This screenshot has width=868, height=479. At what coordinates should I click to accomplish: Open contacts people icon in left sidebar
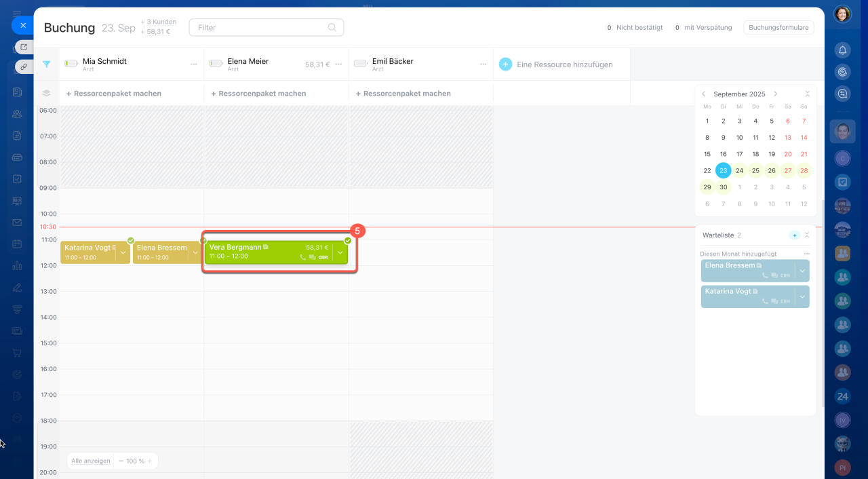(x=17, y=114)
